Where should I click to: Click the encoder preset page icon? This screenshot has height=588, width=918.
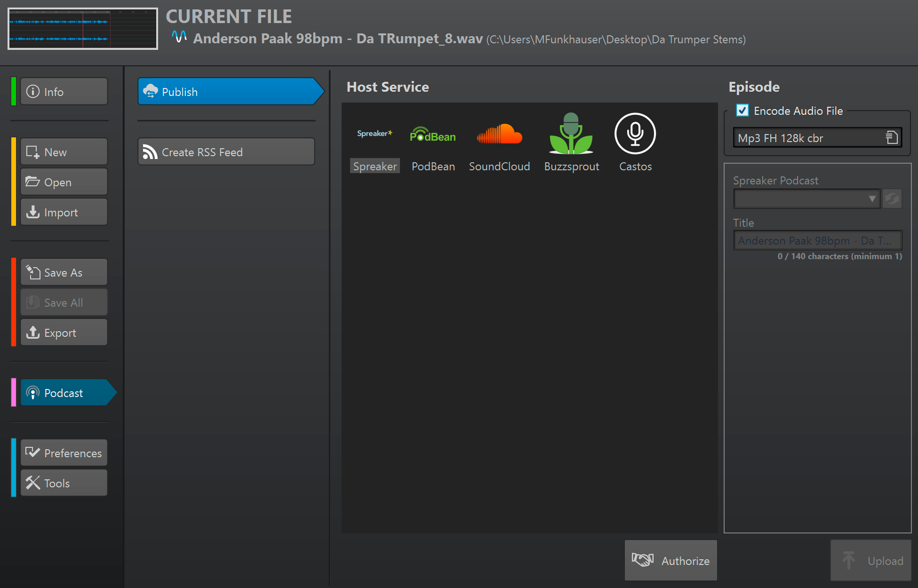[892, 138]
